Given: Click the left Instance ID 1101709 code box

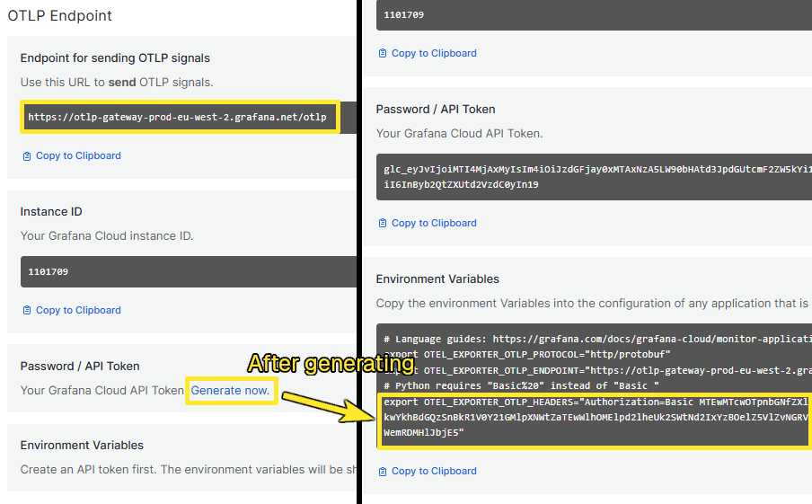Looking at the screenshot, I should pos(189,271).
